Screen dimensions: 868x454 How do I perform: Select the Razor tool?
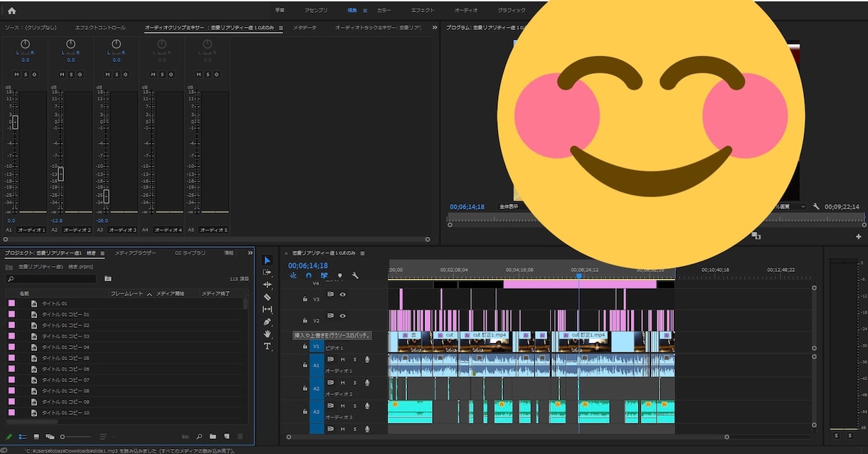pos(268,297)
